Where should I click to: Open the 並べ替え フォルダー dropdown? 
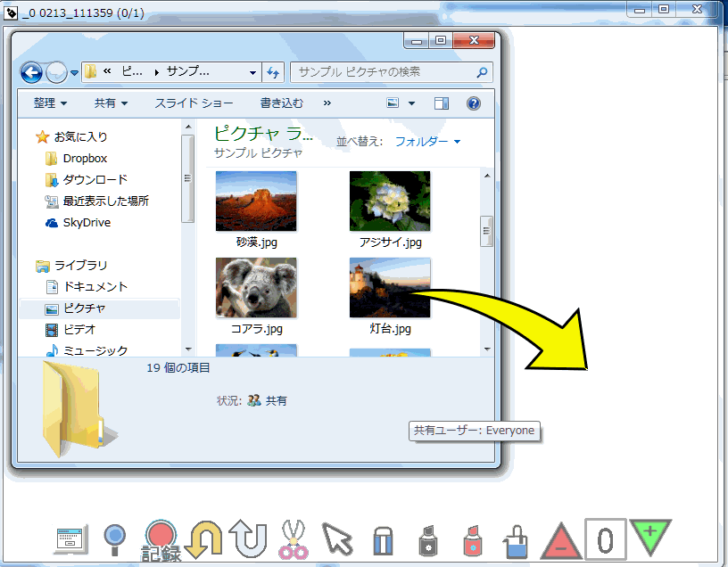(x=427, y=141)
